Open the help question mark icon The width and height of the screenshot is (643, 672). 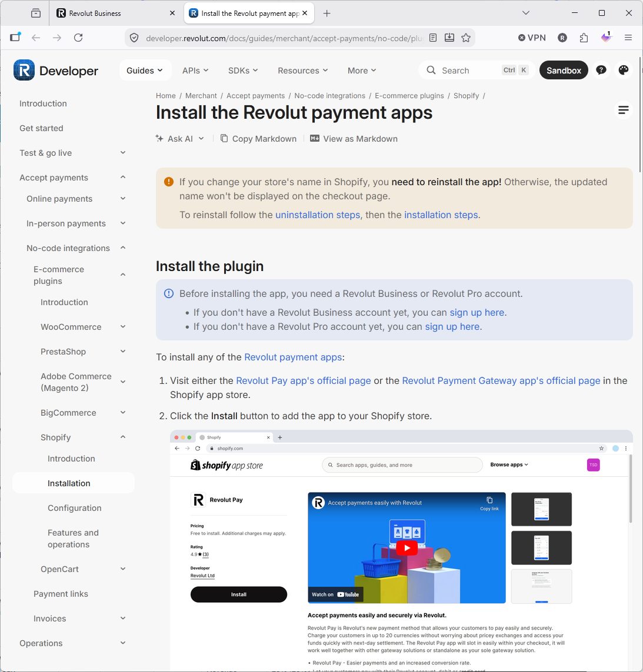tap(601, 71)
